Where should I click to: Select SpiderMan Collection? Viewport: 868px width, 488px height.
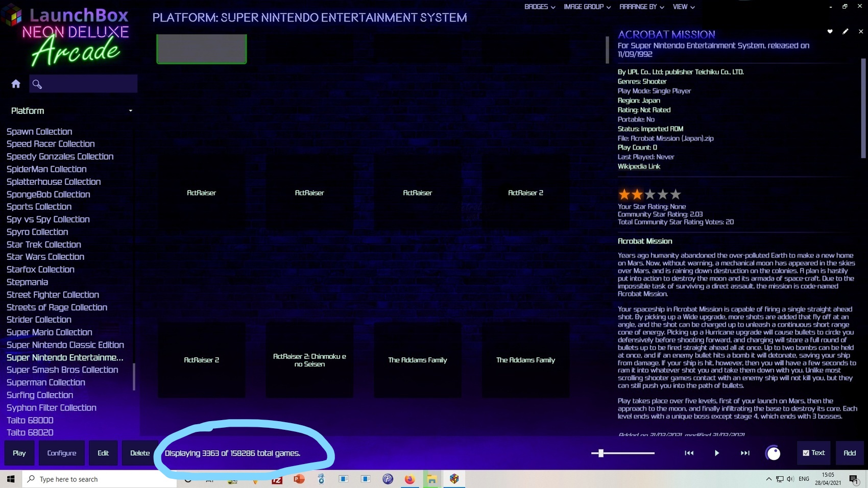(46, 169)
